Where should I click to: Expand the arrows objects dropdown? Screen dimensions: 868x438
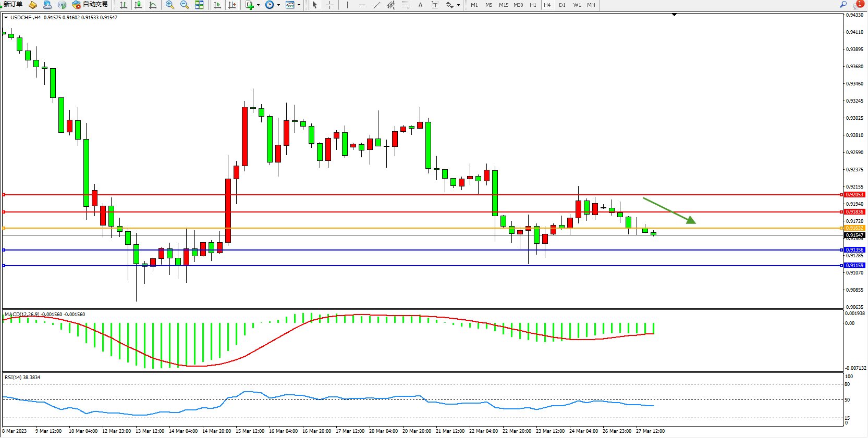458,5
